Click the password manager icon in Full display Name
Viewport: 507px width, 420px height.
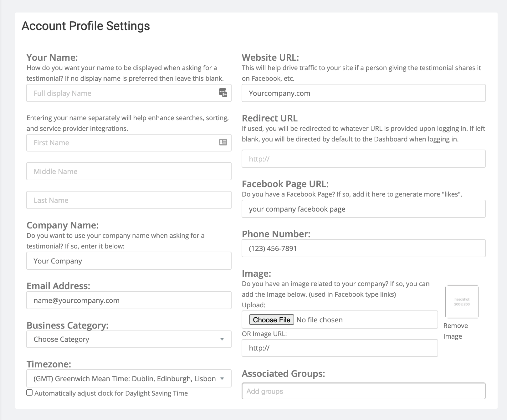click(x=223, y=93)
